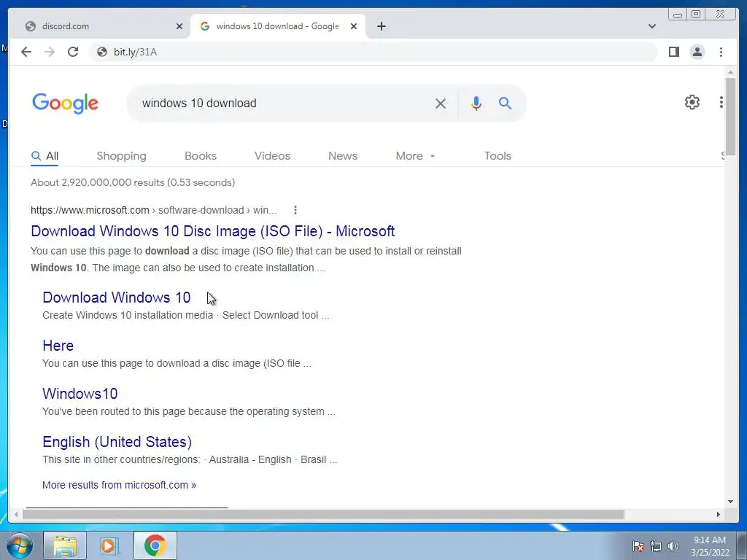
Task: Open the tab search dropdown chevron
Action: pos(652,26)
